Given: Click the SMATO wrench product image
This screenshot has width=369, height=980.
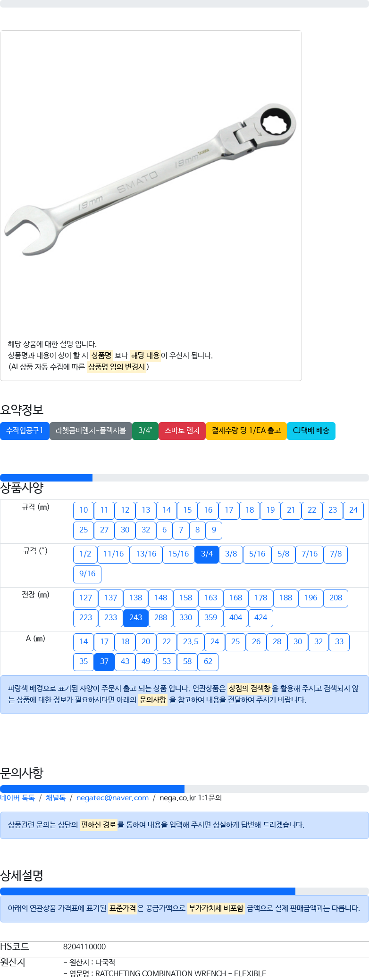Looking at the screenshot, I should click(151, 181).
